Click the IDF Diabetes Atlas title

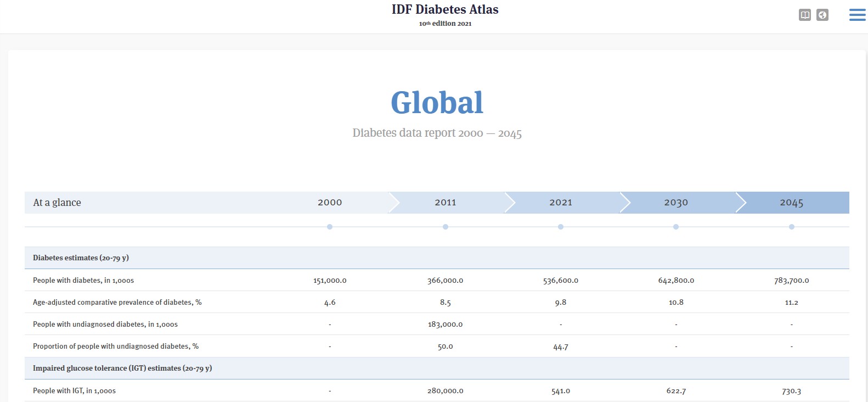(445, 10)
